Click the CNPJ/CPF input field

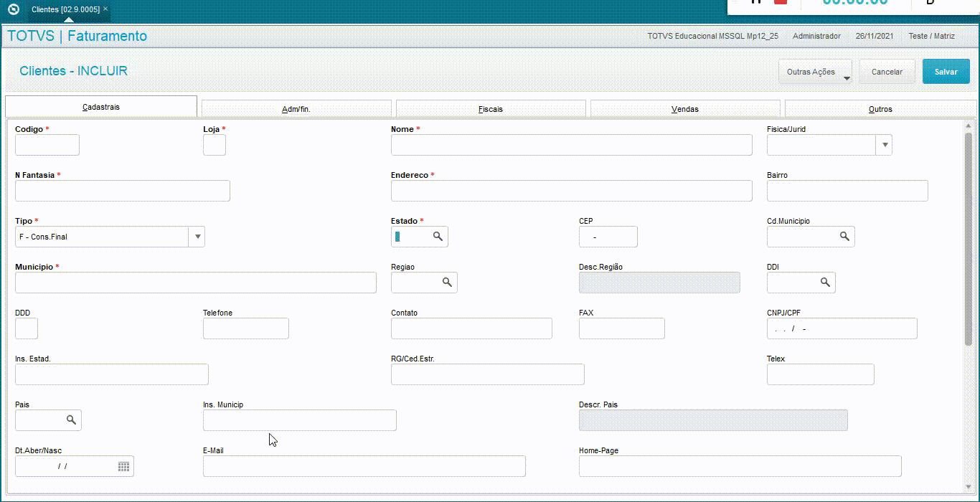[842, 328]
